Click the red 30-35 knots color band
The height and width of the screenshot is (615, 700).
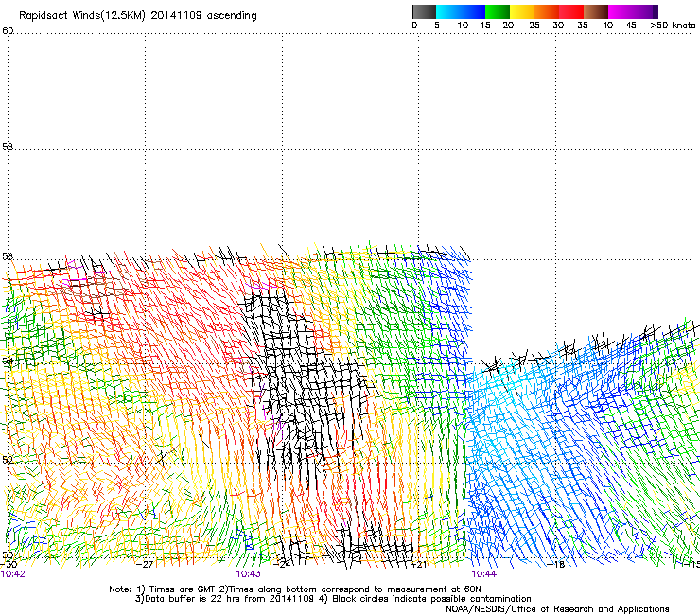pos(571,11)
